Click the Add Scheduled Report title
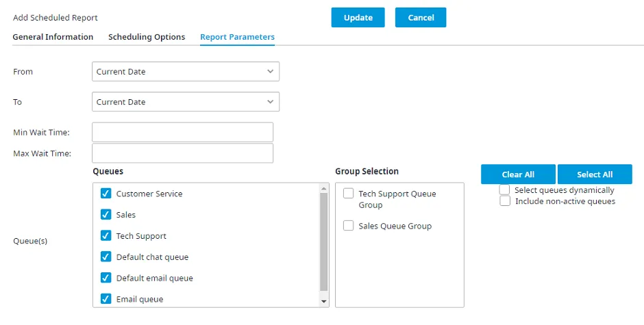The height and width of the screenshot is (325, 644). tap(55, 18)
